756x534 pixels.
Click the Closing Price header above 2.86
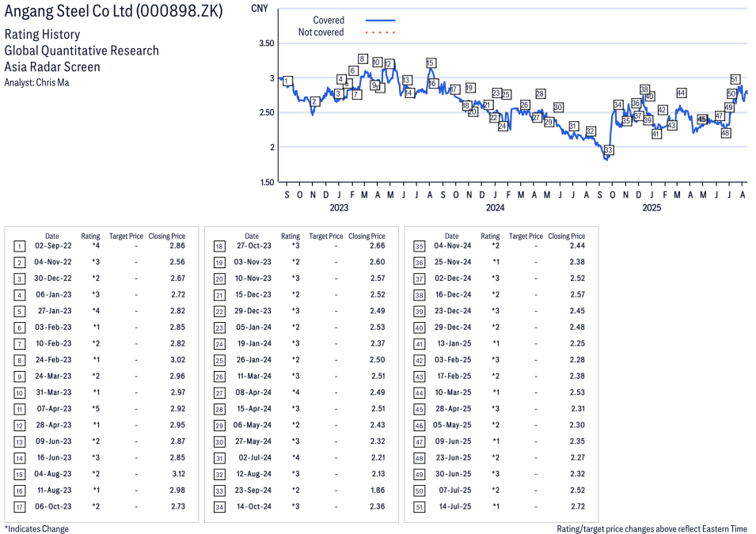tap(167, 237)
